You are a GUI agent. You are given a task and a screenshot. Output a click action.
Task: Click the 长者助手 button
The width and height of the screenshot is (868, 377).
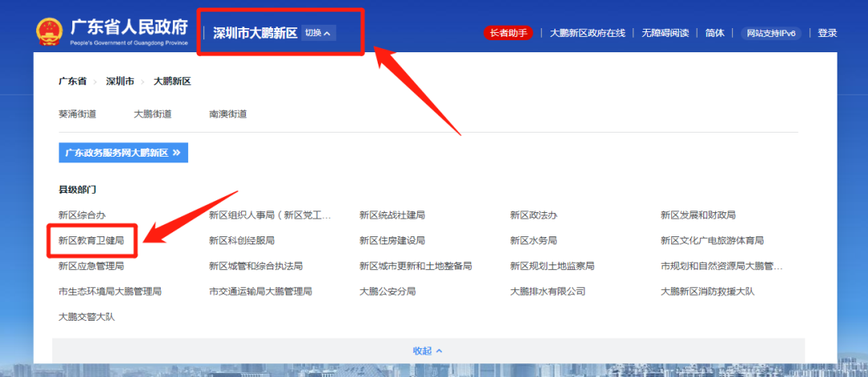coord(508,33)
